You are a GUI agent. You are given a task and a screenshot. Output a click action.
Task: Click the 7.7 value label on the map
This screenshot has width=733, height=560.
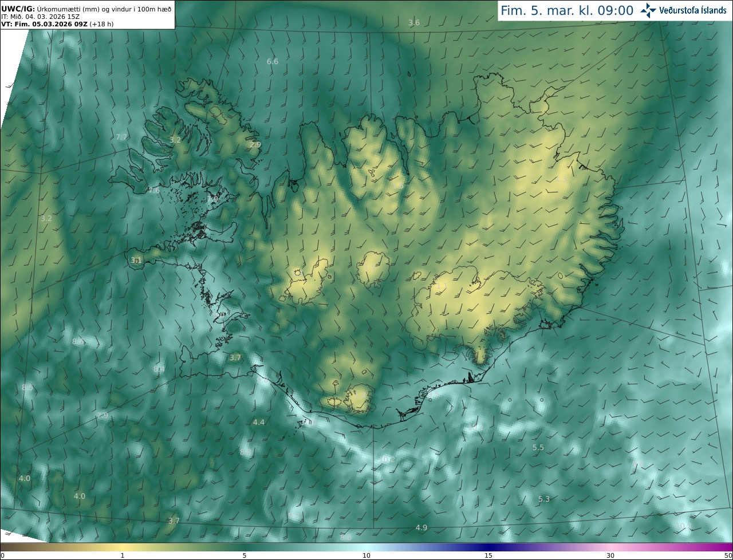point(121,137)
